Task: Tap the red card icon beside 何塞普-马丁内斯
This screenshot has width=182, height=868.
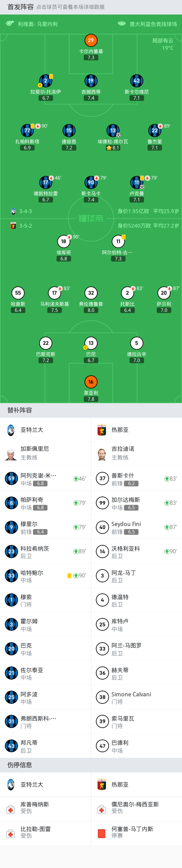Action: [x=102, y=834]
